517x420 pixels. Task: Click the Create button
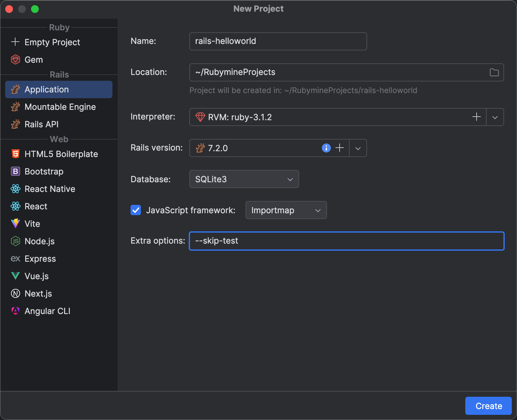click(488, 406)
